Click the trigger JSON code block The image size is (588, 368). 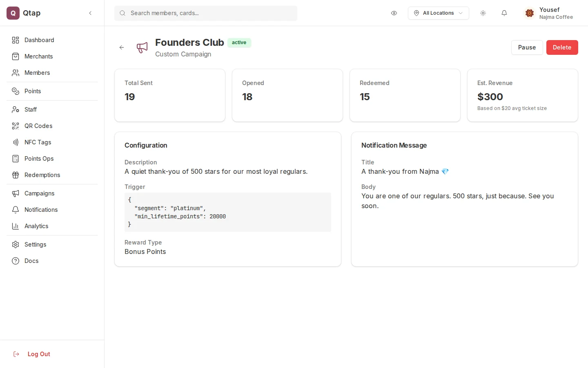pos(228,212)
